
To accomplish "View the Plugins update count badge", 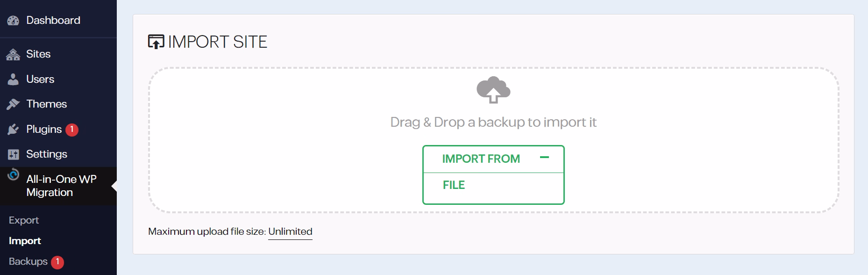I will coord(72,130).
